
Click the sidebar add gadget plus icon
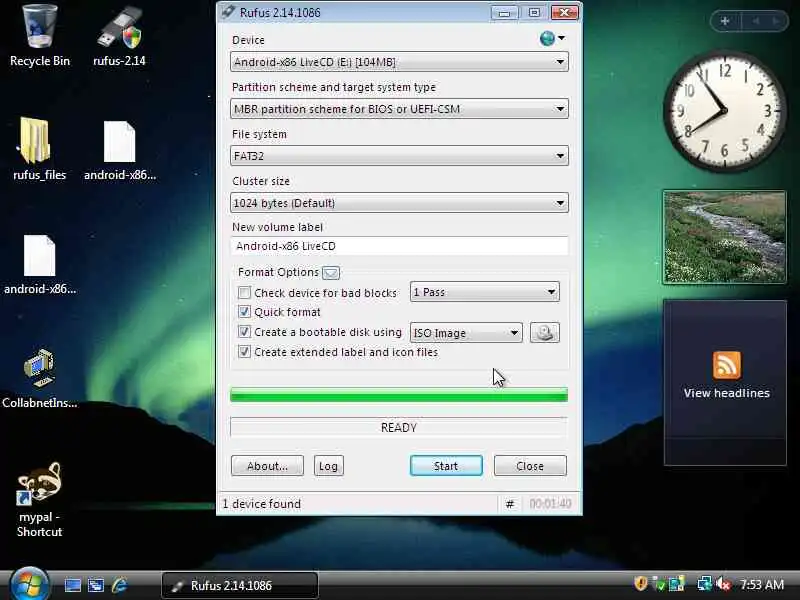click(724, 21)
